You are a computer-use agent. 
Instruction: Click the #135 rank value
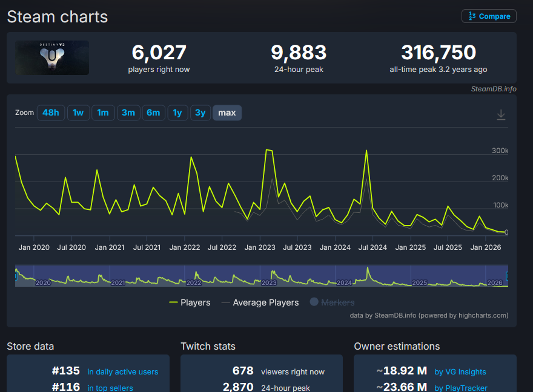65,371
